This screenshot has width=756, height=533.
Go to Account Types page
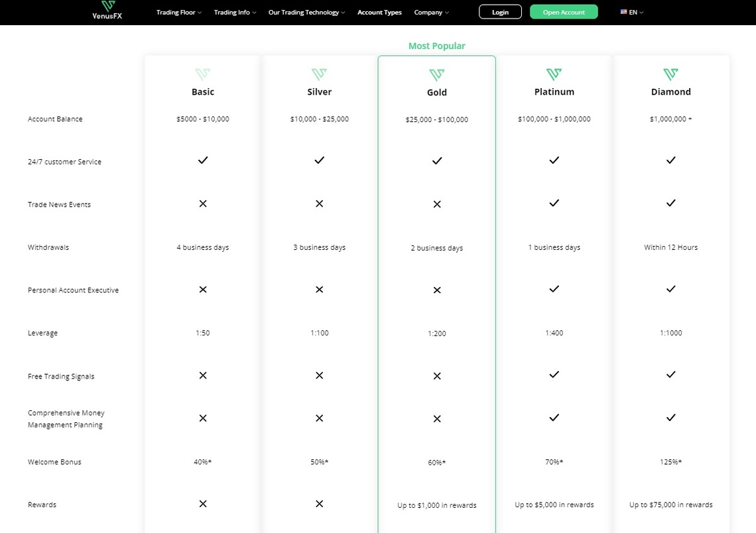[x=379, y=12]
